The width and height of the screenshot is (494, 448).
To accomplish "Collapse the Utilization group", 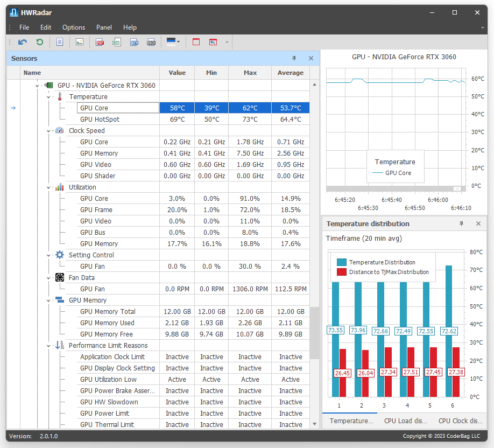I will click(x=48, y=187).
